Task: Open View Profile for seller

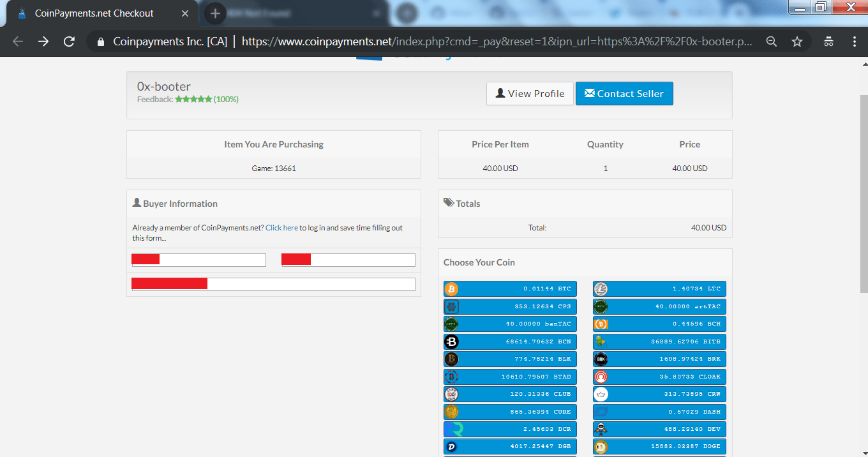Action: (x=530, y=93)
